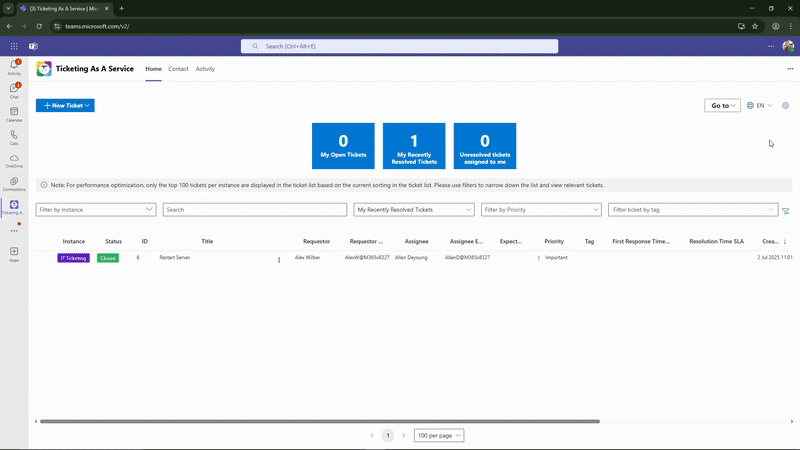The width and height of the screenshot is (800, 450).
Task: Click the ticket Search field
Action: coord(255,210)
